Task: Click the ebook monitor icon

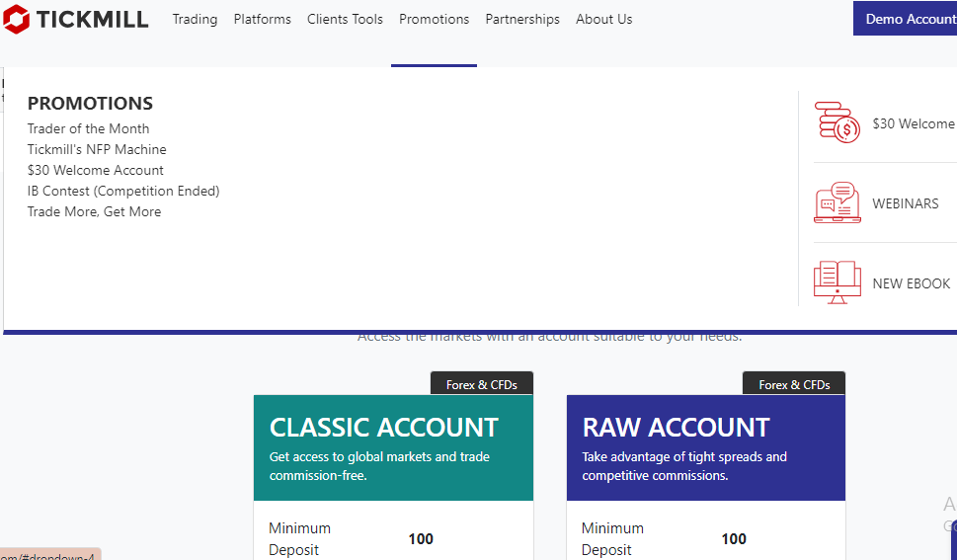Action: [837, 282]
